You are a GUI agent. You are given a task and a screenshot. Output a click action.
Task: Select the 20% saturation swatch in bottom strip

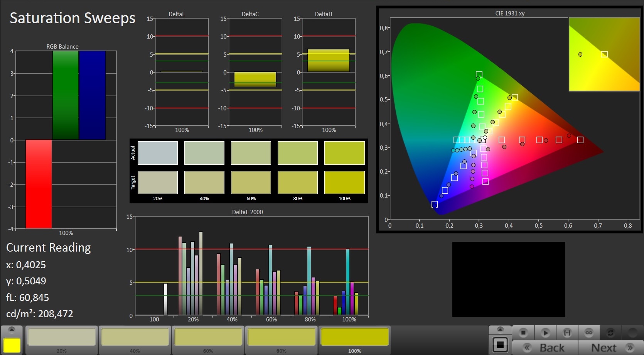coord(62,337)
